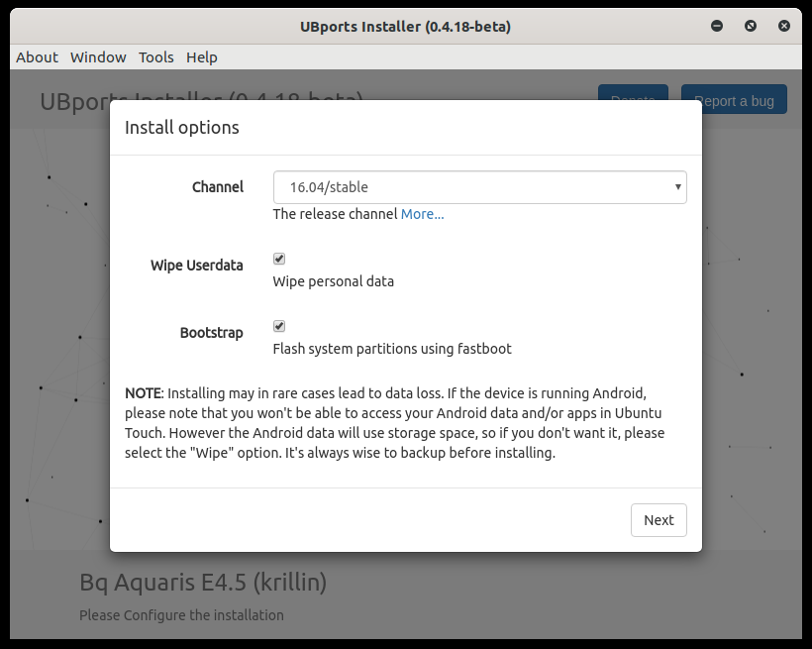Open the Tools menu
Viewport: 812px width, 649px height.
(x=155, y=57)
